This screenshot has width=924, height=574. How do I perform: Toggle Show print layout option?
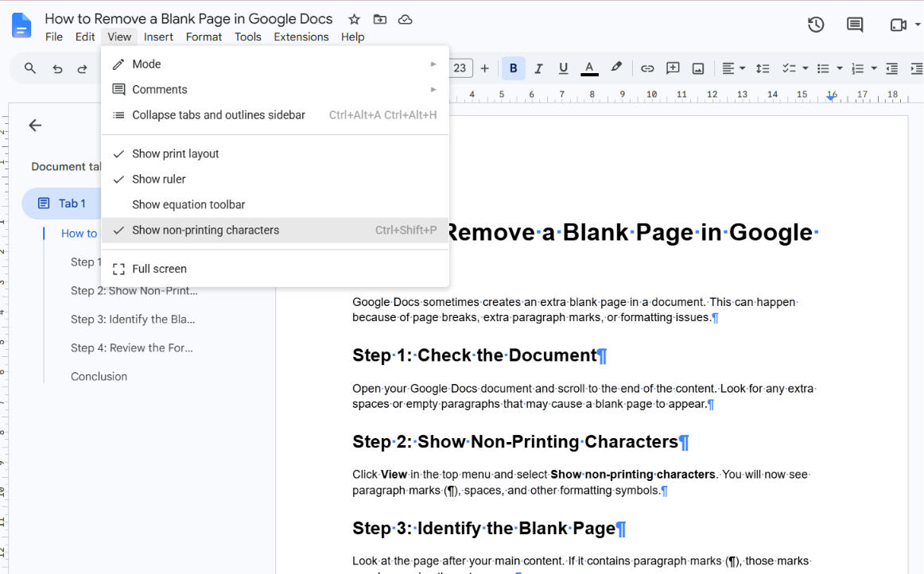tap(275, 153)
